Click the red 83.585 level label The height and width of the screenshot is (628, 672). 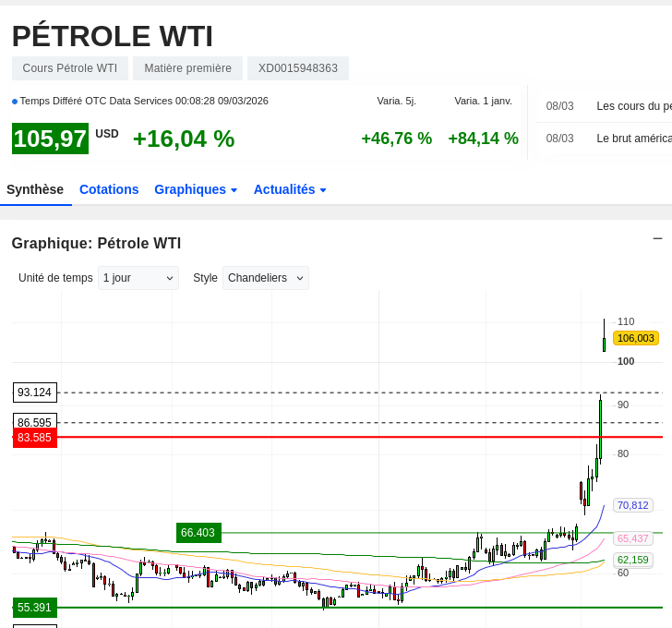tap(35, 438)
